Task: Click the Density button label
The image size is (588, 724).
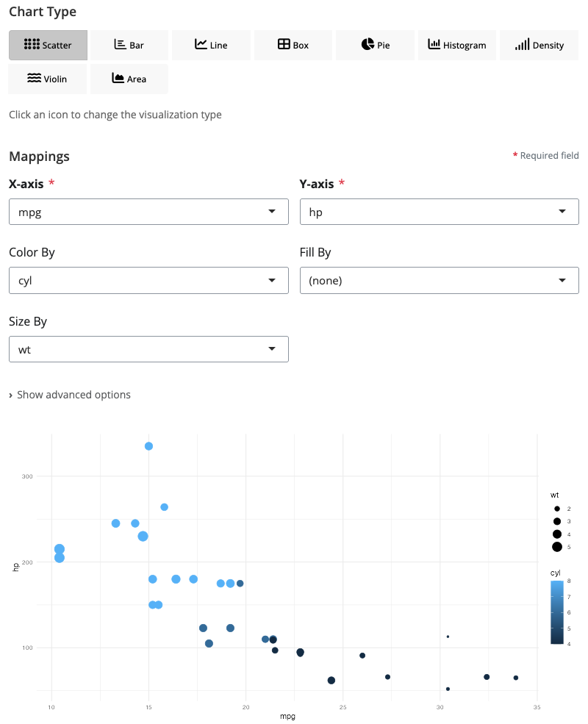Action: coord(548,46)
